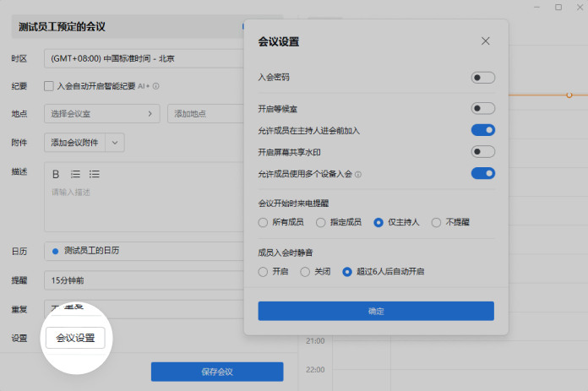Open info icon beside 允许成员使用多个设备入会
Image resolution: width=588 pixels, height=391 pixels.
click(358, 174)
